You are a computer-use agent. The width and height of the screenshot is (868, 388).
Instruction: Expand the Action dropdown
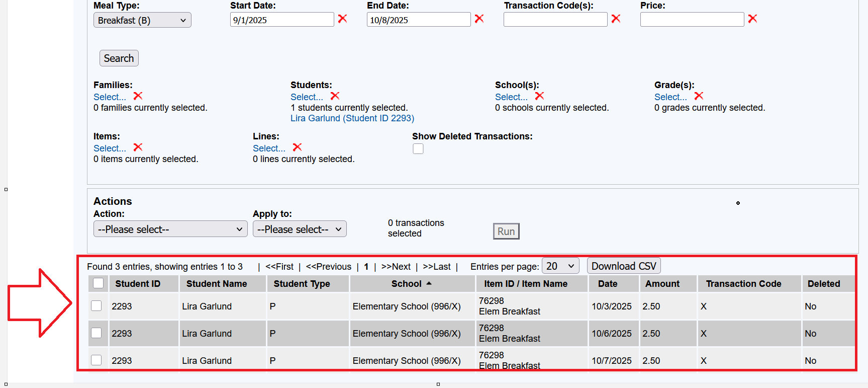[x=170, y=229]
